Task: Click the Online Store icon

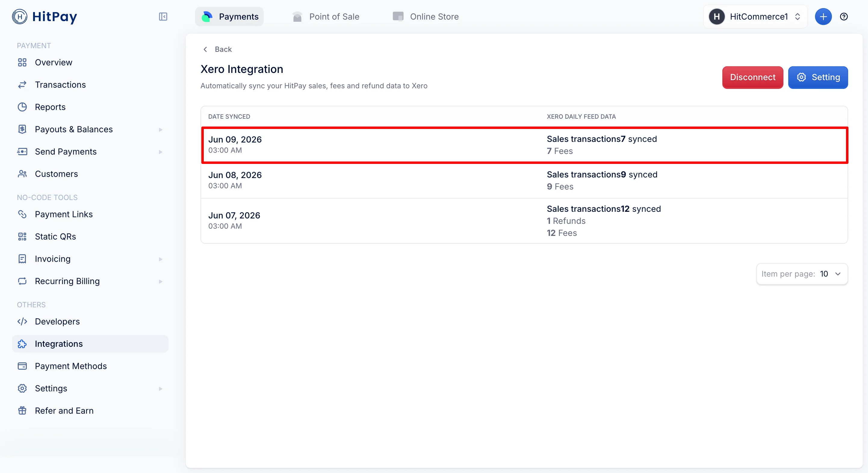Action: click(398, 17)
